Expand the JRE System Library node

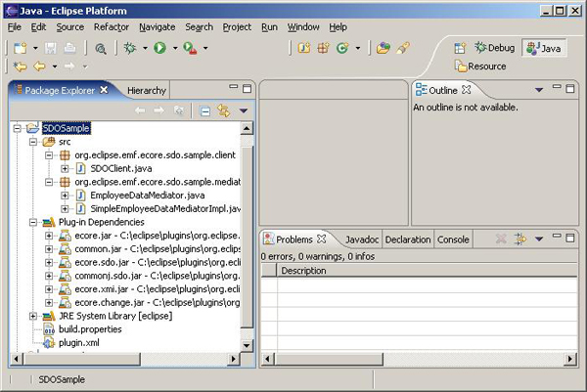(x=33, y=316)
